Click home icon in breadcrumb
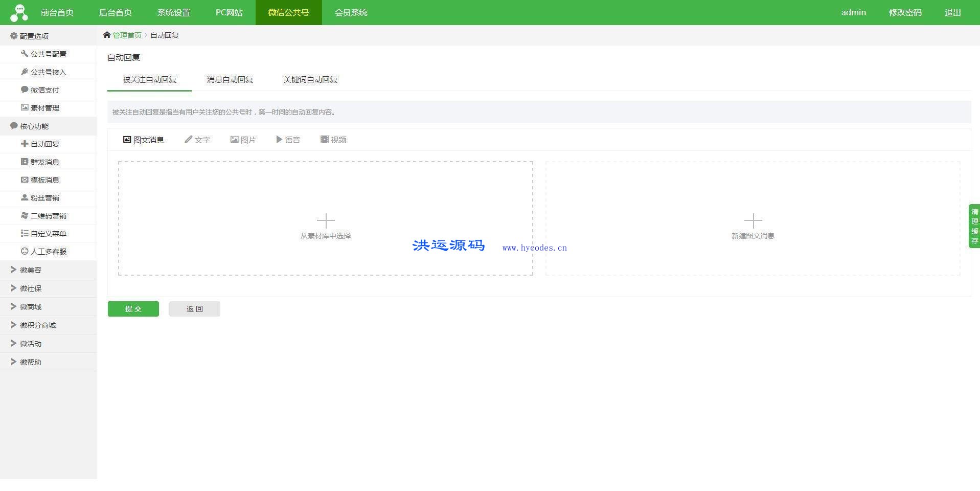980x491 pixels. (107, 35)
